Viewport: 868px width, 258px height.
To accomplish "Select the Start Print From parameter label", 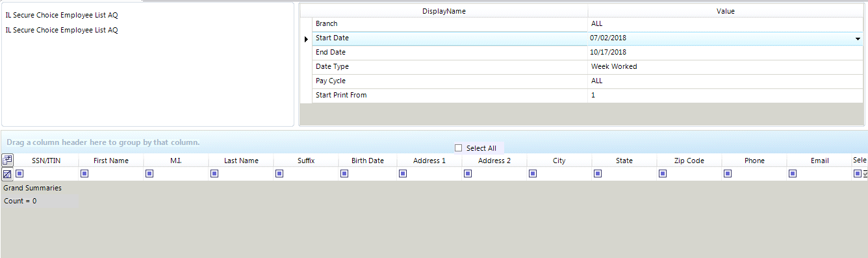I will pyautogui.click(x=341, y=96).
